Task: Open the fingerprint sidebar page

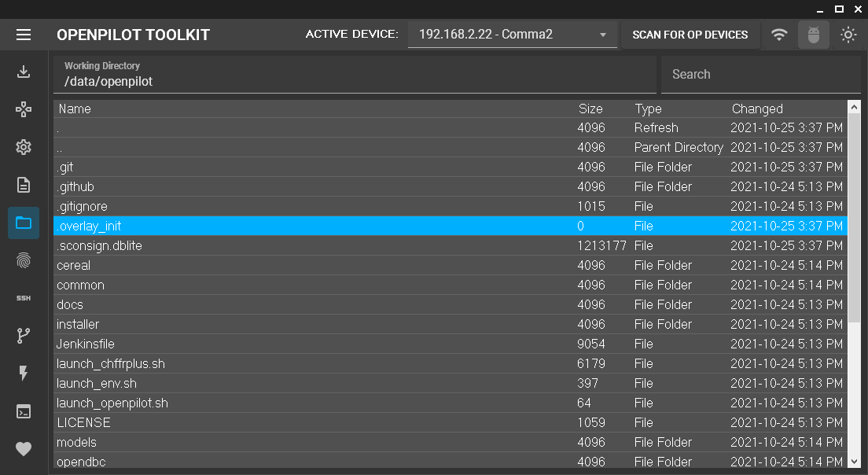Action: pyautogui.click(x=24, y=260)
